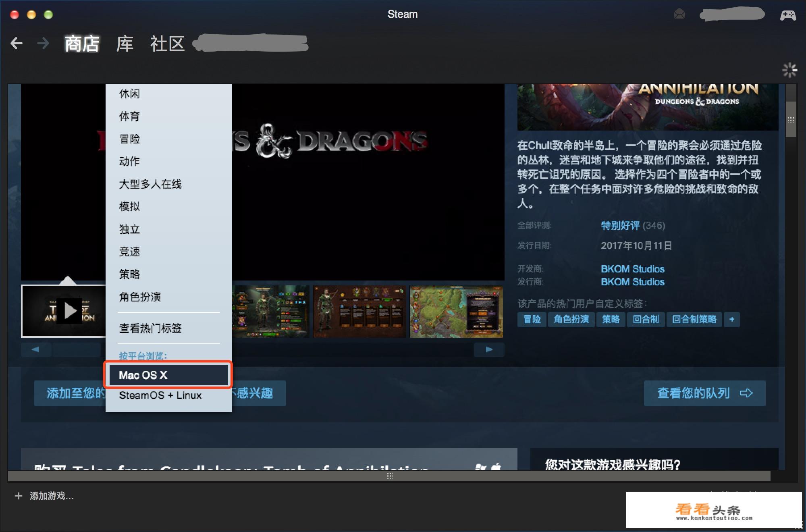Image resolution: width=806 pixels, height=532 pixels.
Task: Open publisher BKOM Studios link
Action: coord(633,282)
